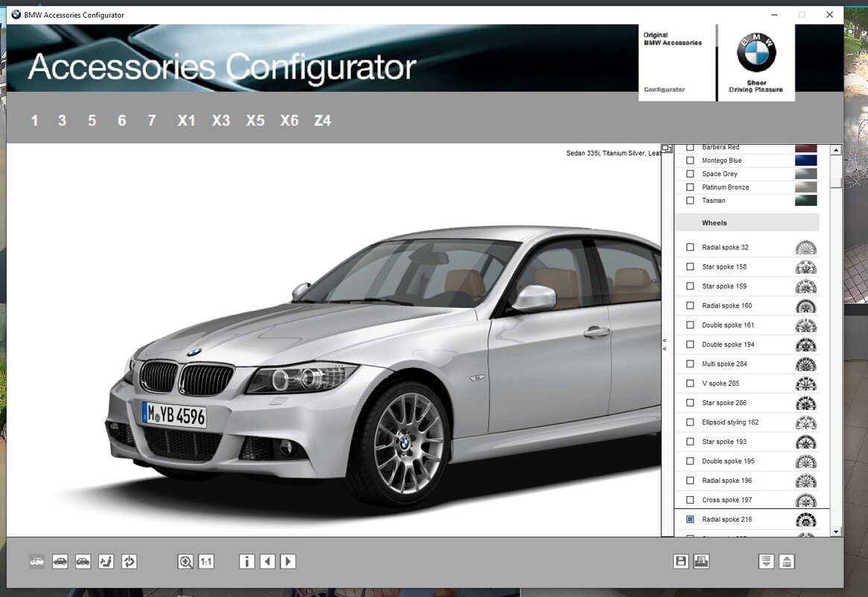Screen dimensions: 868x597
Task: Click the Tasman green color swatch
Action: point(806,201)
